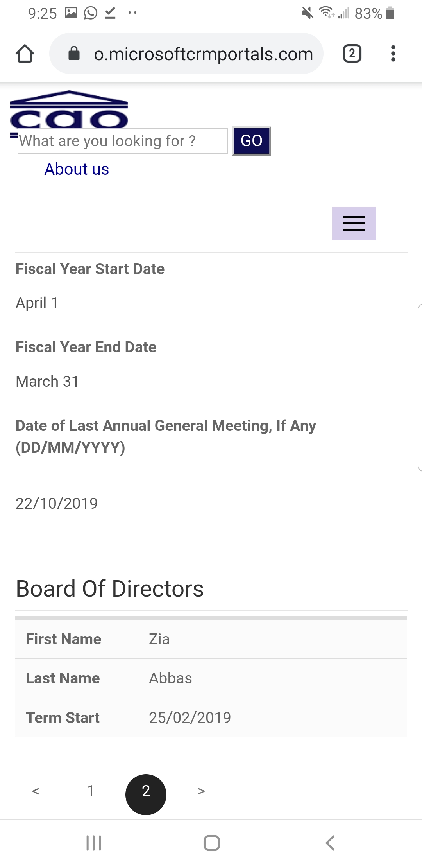Tap the browser home icon
The height and width of the screenshot is (868, 422).
pyautogui.click(x=25, y=54)
